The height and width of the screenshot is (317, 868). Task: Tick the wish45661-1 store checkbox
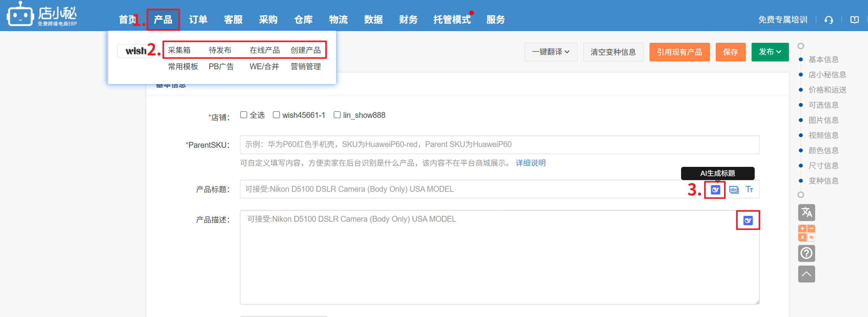click(276, 115)
